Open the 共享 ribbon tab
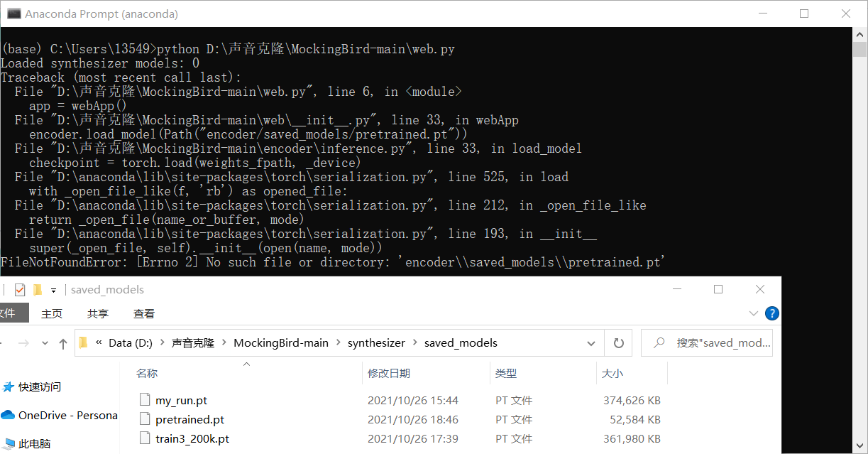Screen dimensions: 868x454 click(x=98, y=313)
